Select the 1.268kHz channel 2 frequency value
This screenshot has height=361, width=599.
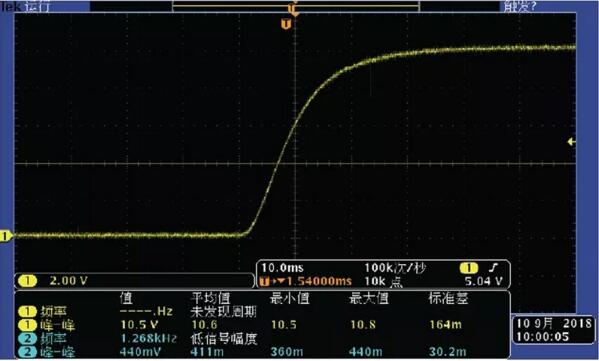tap(149, 338)
